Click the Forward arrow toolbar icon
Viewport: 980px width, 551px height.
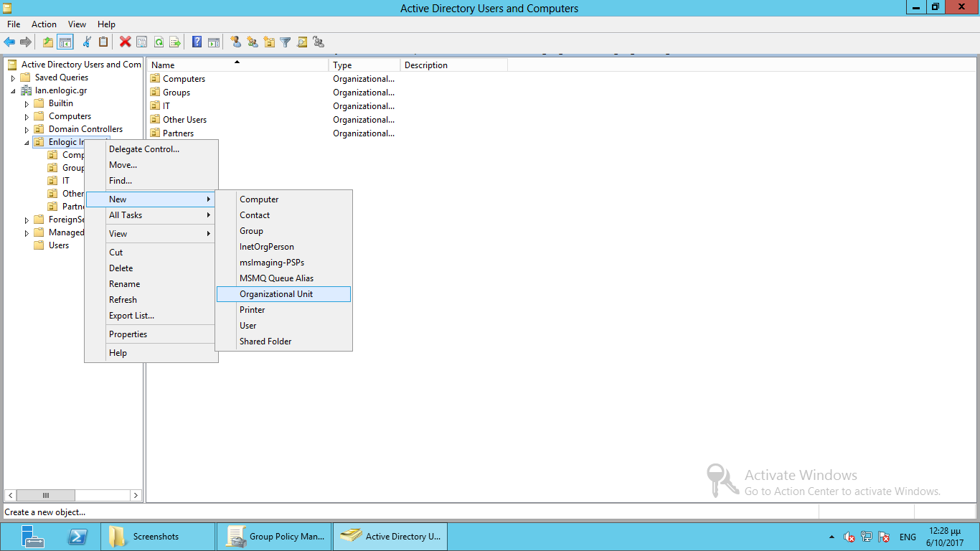coord(26,42)
